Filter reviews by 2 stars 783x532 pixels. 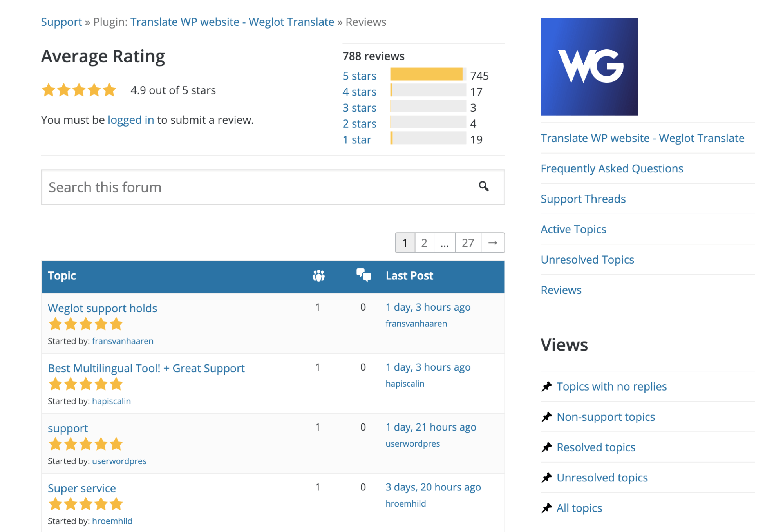pos(359,124)
